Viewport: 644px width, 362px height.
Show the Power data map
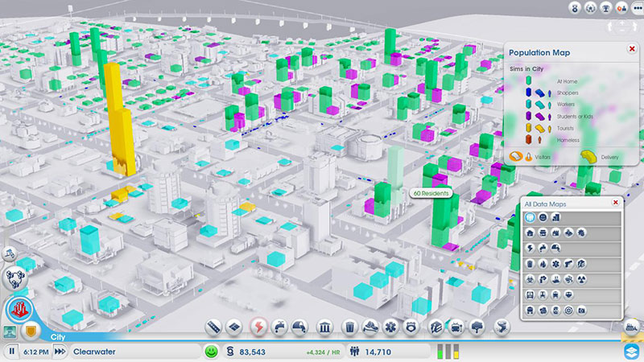pyautogui.click(x=530, y=249)
